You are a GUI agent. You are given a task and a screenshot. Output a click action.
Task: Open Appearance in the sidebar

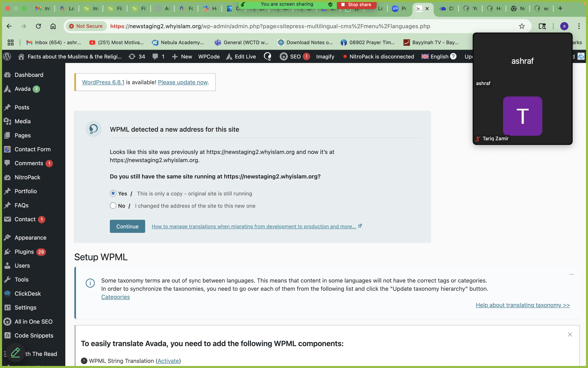(30, 238)
